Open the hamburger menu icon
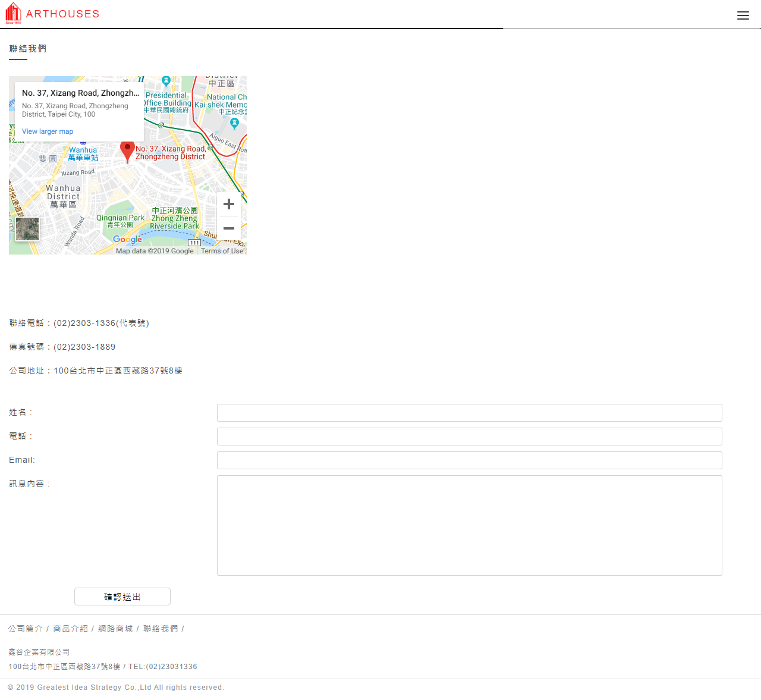The width and height of the screenshot is (761, 700). click(x=743, y=15)
